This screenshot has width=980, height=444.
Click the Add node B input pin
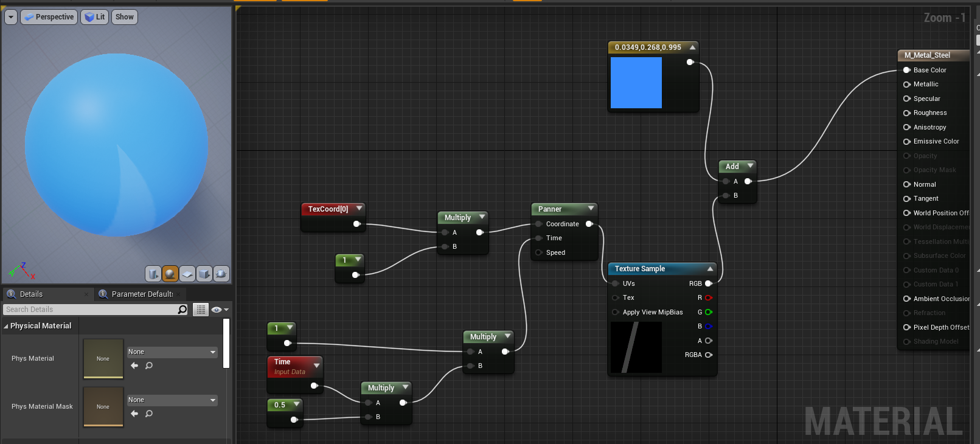tap(726, 196)
